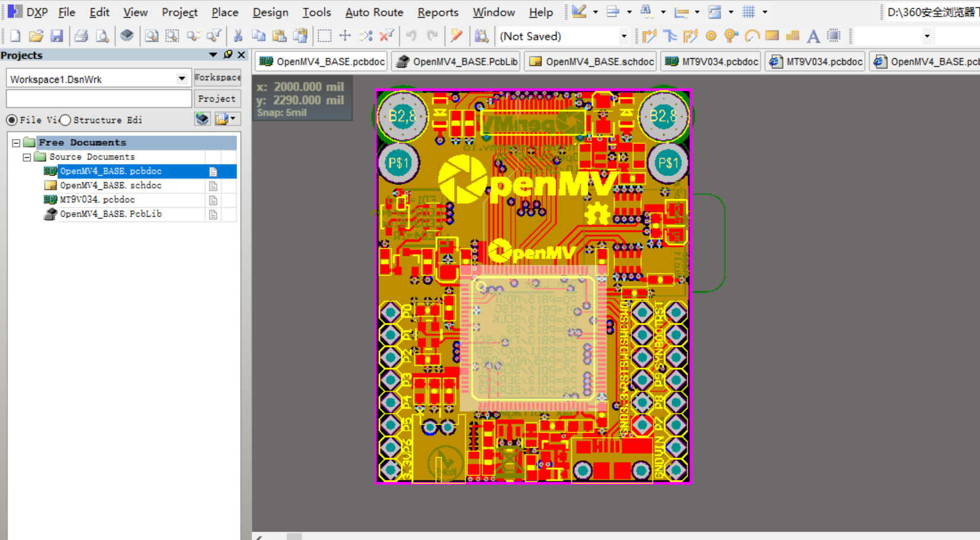The width and height of the screenshot is (980, 540).
Task: Create a new document with toolbar icon
Action: pyautogui.click(x=15, y=36)
